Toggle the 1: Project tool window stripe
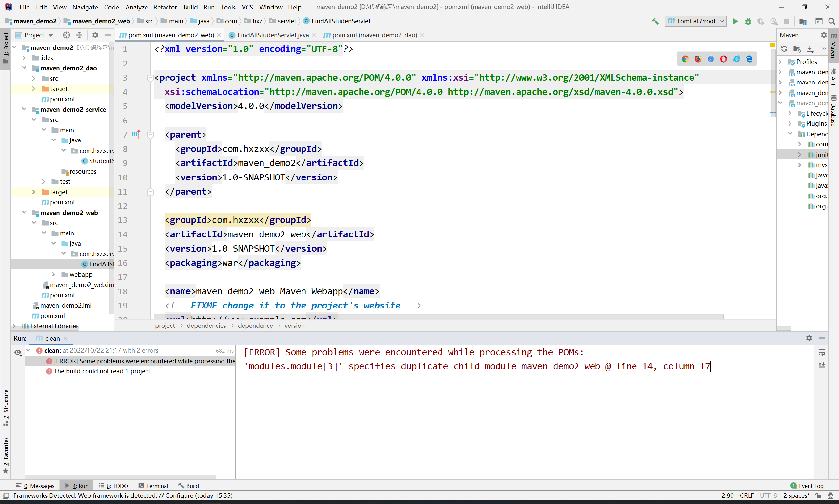The image size is (839, 504). pyautogui.click(x=6, y=48)
